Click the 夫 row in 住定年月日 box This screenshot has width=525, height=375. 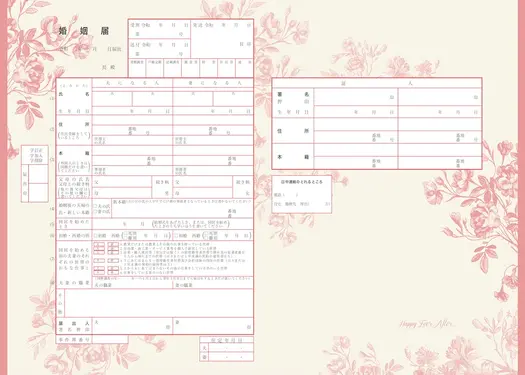(x=226, y=348)
